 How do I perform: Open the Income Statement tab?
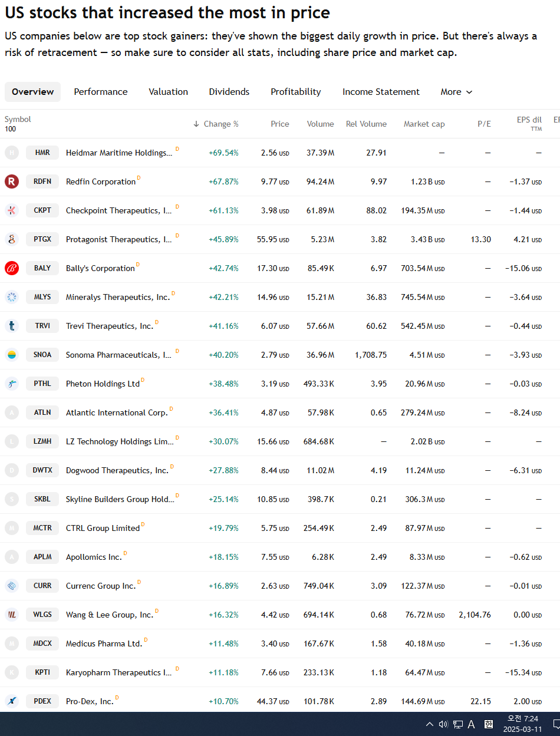point(381,92)
